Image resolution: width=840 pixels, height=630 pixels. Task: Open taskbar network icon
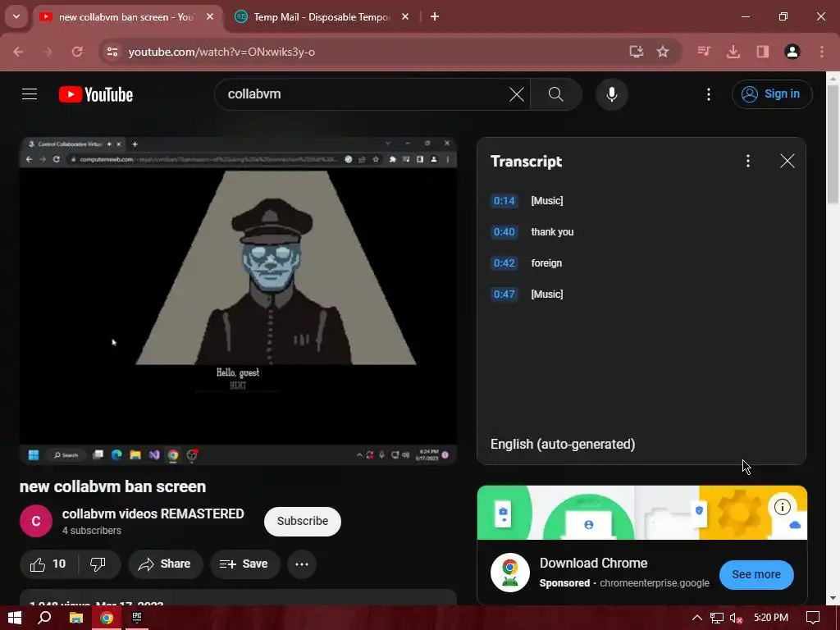click(717, 618)
